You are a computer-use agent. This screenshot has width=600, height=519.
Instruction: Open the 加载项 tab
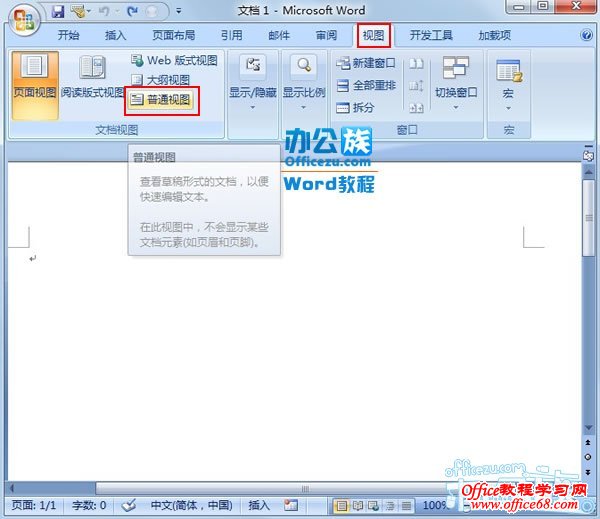[x=494, y=35]
